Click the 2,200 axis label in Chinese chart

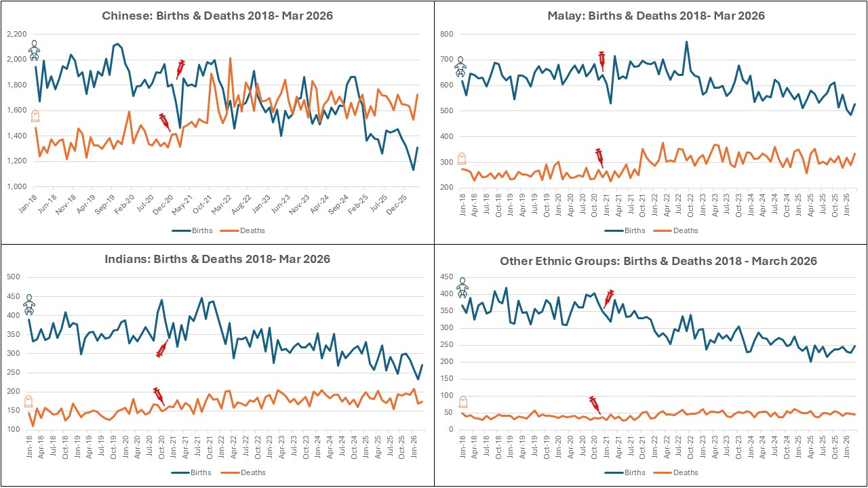pos(16,34)
